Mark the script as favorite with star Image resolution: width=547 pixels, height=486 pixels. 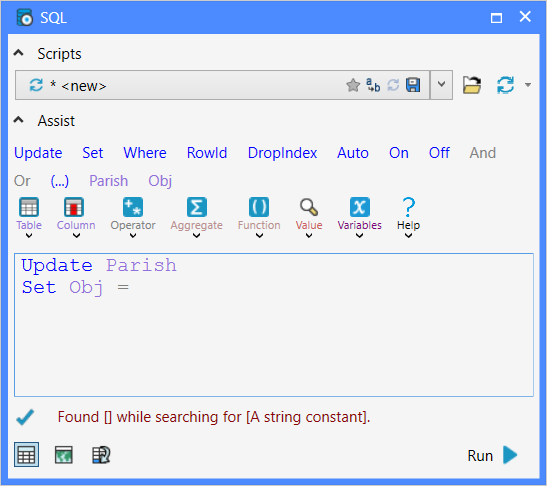tap(353, 85)
